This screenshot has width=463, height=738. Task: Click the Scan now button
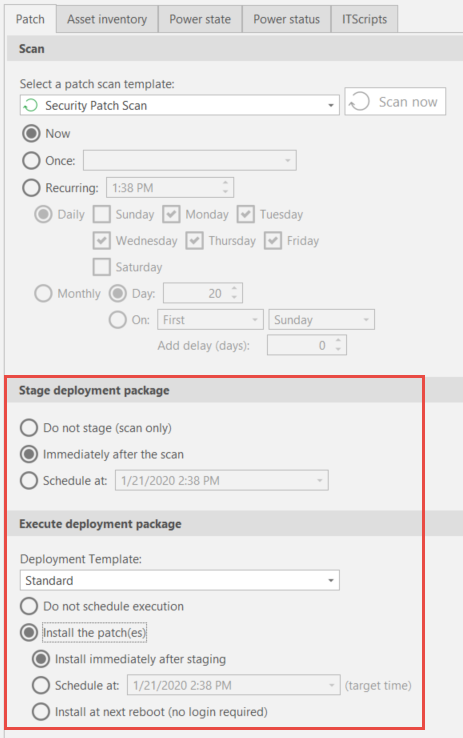point(395,102)
